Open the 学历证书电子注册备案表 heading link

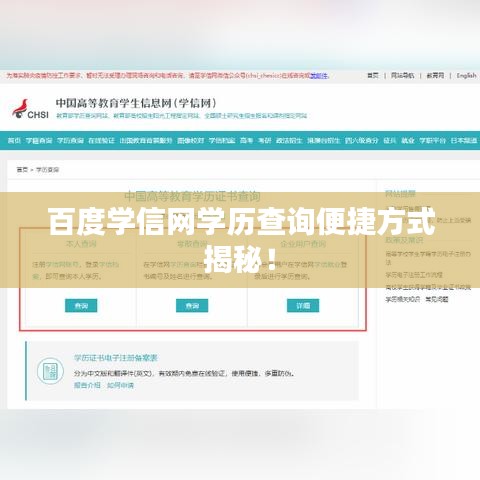click(x=115, y=358)
